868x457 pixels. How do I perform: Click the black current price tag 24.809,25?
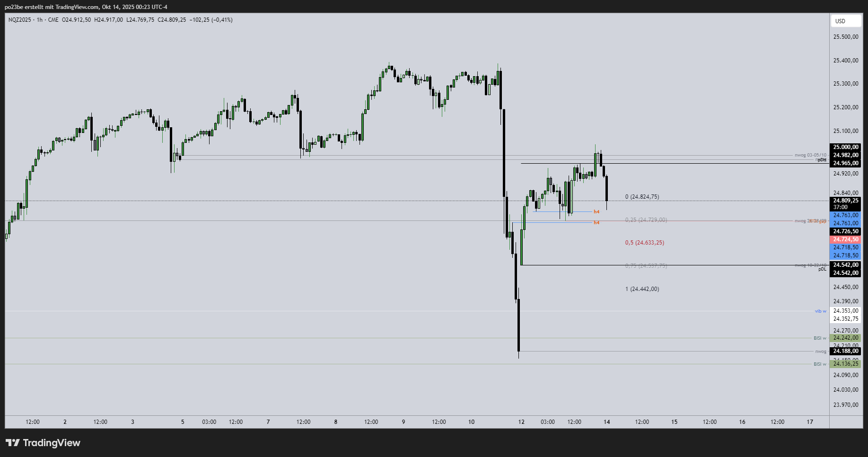click(846, 201)
